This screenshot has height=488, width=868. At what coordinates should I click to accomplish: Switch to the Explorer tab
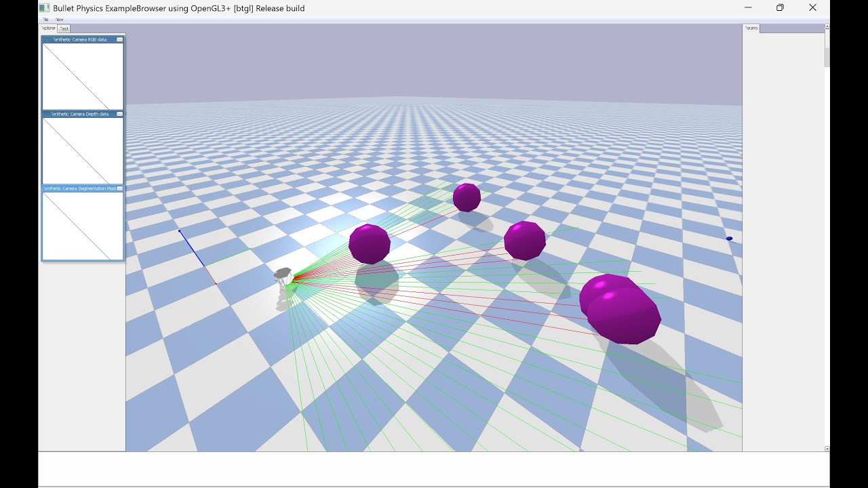(48, 28)
